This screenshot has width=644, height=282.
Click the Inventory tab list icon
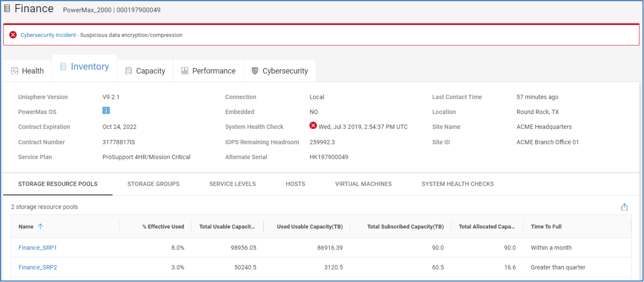point(63,67)
